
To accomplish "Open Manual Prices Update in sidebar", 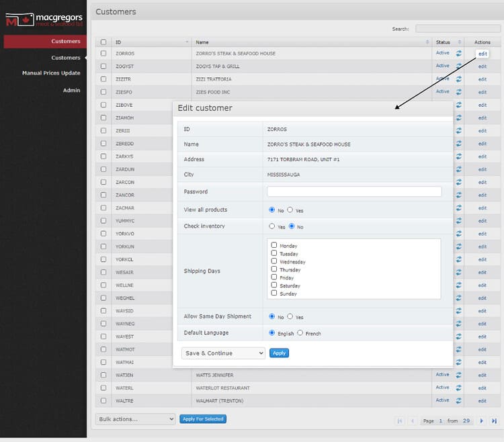I will [51, 73].
